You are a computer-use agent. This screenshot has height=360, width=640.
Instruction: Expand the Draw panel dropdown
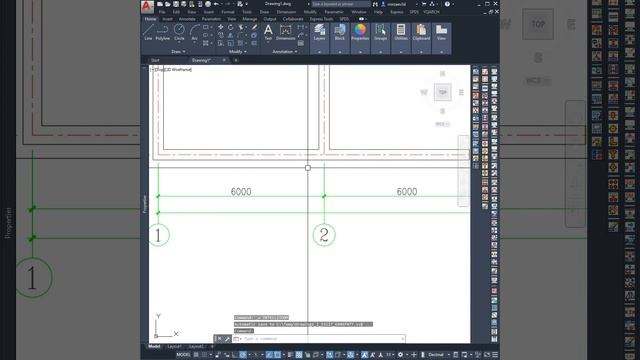coord(178,52)
